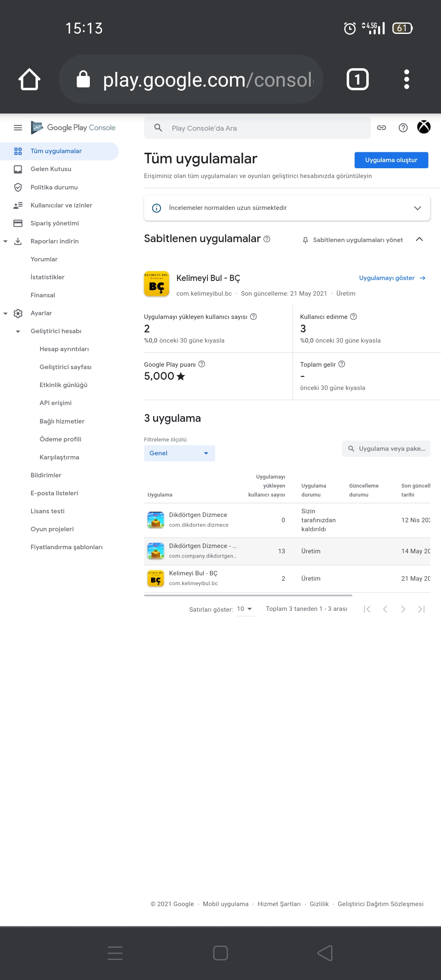Viewport: 441px width, 980px height.
Task: Open Oyun projeleri
Action: (x=52, y=529)
